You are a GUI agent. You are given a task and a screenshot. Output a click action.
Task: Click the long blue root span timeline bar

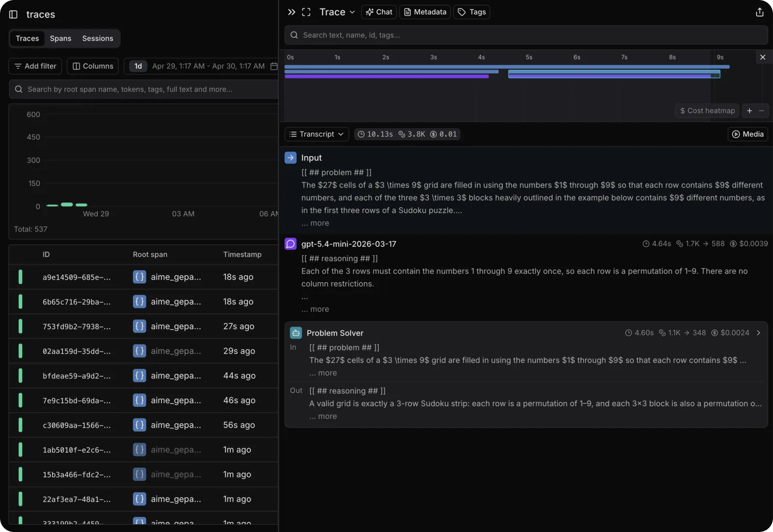tap(507, 67)
